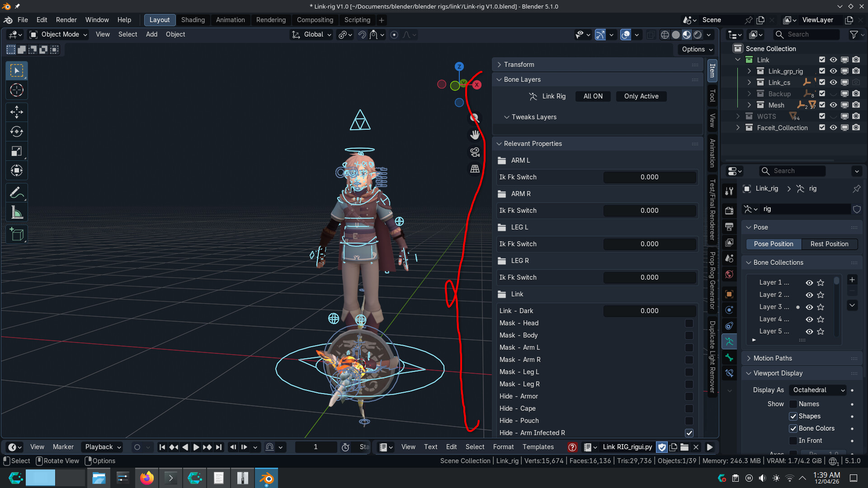The width and height of the screenshot is (868, 488).
Task: Enable the Mask - Head checkbox
Action: click(689, 323)
